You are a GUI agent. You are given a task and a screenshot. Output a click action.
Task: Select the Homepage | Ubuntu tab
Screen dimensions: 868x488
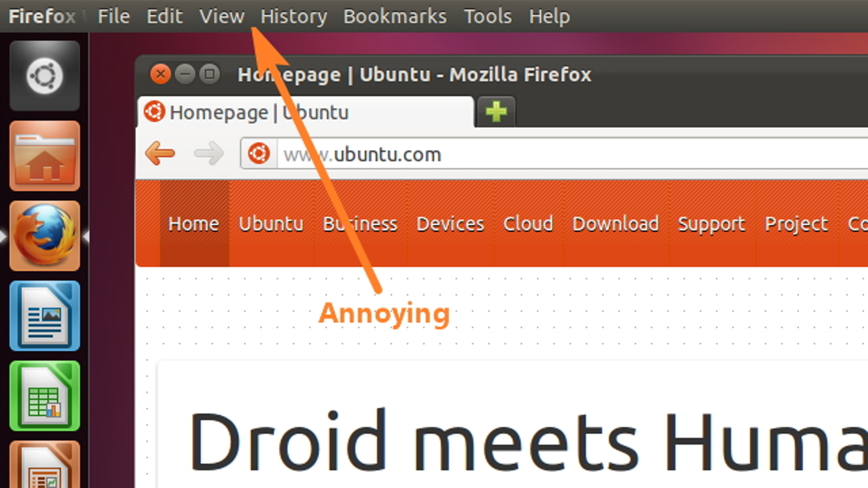tap(305, 112)
